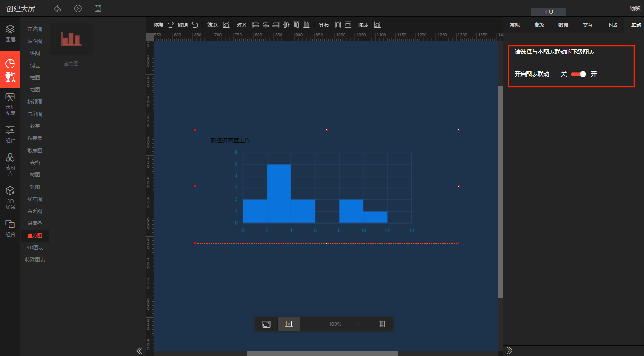Click the play preview icon in the top bar
The image size is (644, 356).
(x=78, y=9)
